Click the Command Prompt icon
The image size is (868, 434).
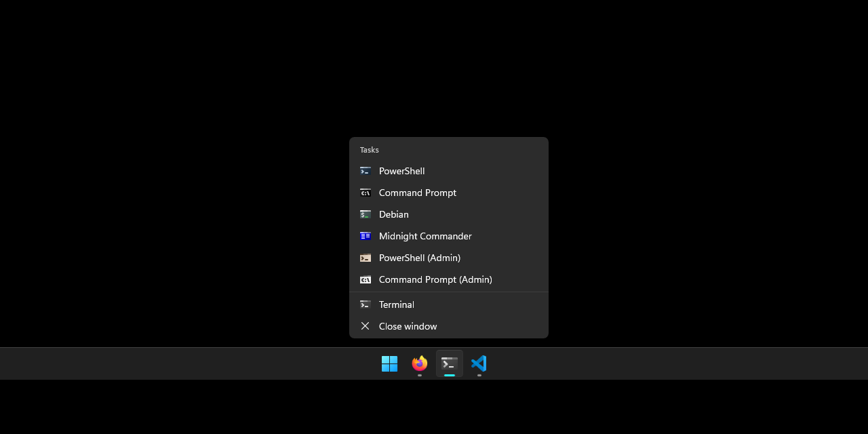(x=366, y=193)
